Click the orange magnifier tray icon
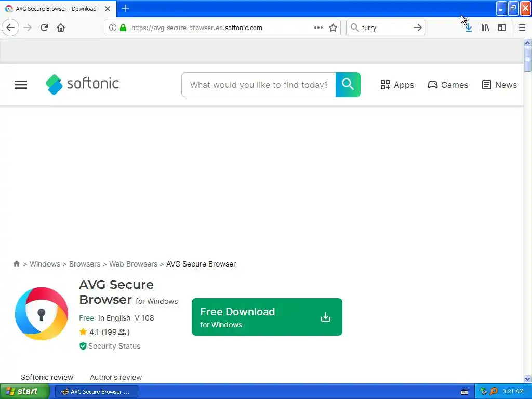Viewport: 532px width, 399px height. pos(494,392)
